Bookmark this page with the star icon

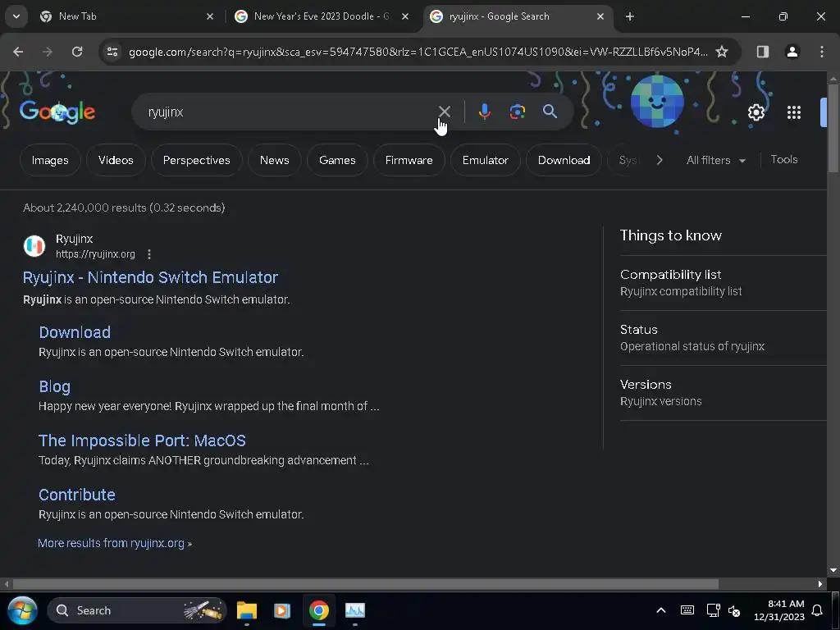(722, 52)
